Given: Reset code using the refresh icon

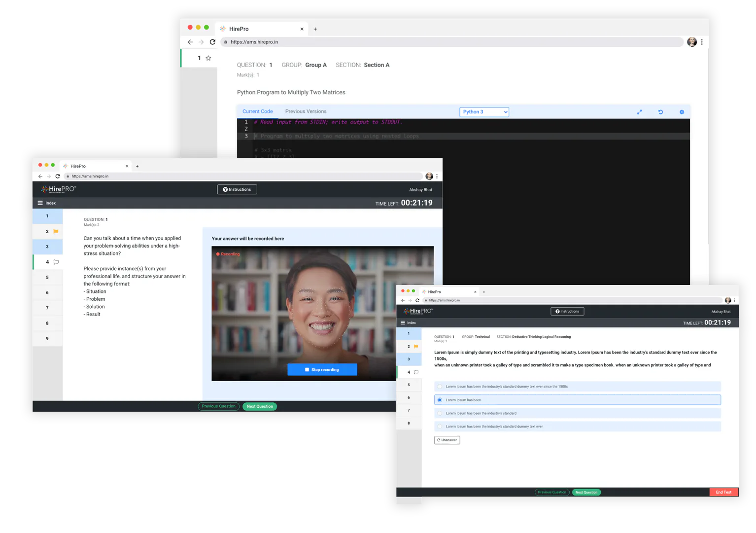Looking at the screenshot, I should (660, 112).
